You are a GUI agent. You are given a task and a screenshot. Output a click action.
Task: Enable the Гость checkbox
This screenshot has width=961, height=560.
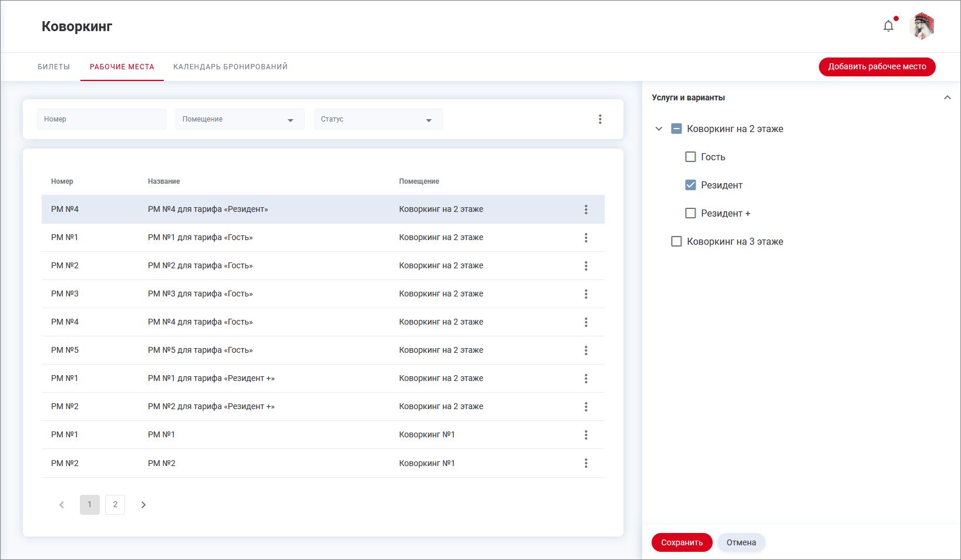tap(690, 157)
